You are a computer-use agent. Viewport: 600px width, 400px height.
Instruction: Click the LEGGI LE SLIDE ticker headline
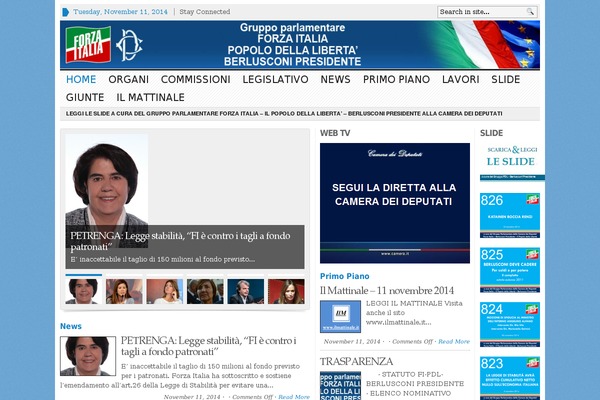tap(284, 114)
